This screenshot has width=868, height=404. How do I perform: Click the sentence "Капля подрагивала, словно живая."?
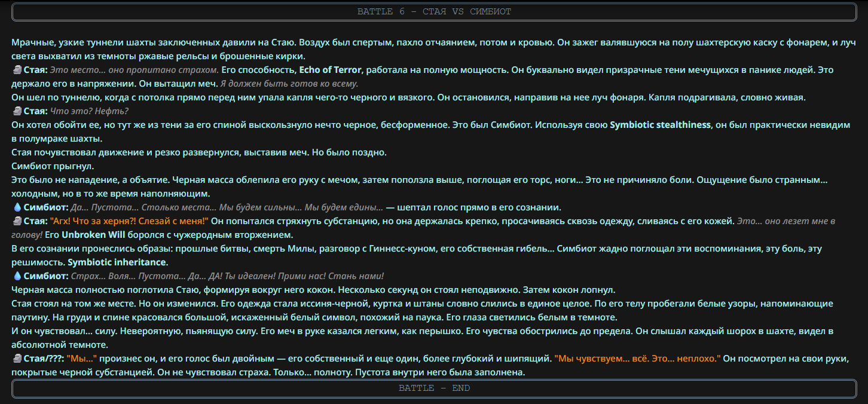coord(728,97)
